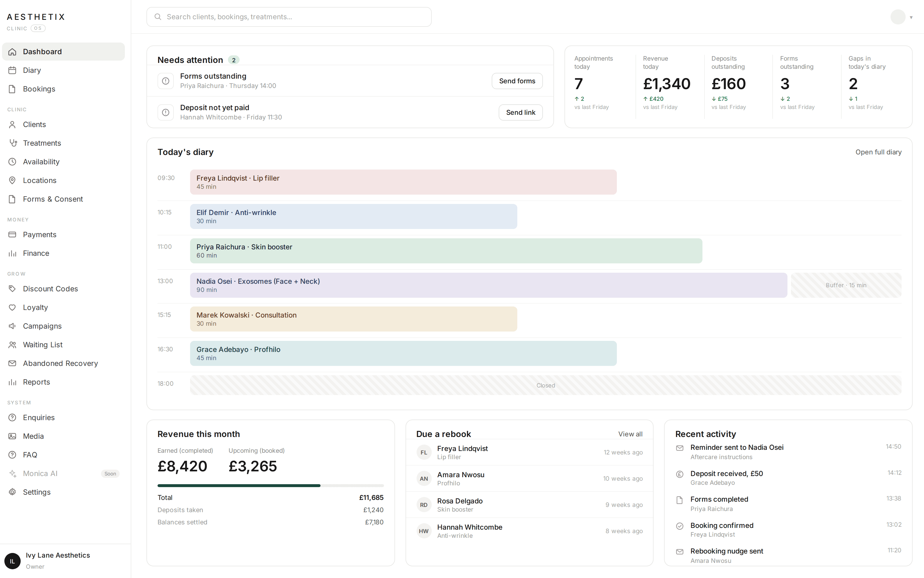Viewport: 924px width, 578px height.
Task: Click the Abandoned Recovery envelope icon
Action: click(x=12, y=364)
